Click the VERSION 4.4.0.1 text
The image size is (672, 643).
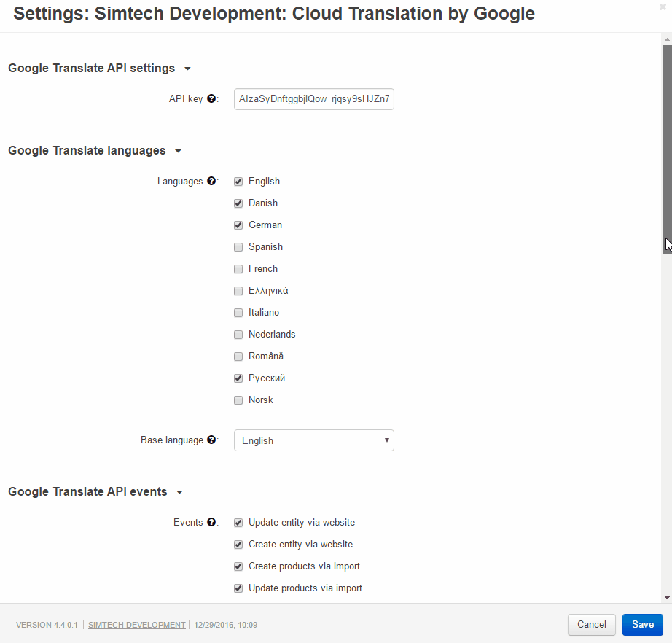click(47, 625)
